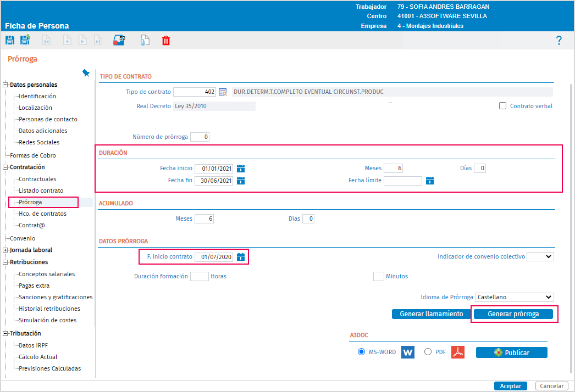The width and height of the screenshot is (575, 392).
Task: Open calendar for Fecha fin
Action: [x=241, y=181]
